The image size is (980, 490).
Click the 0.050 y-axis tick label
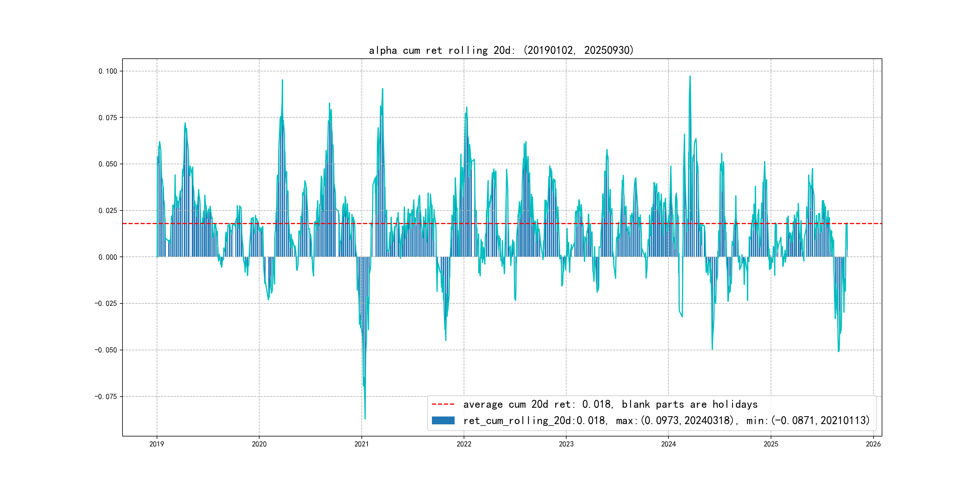point(108,164)
